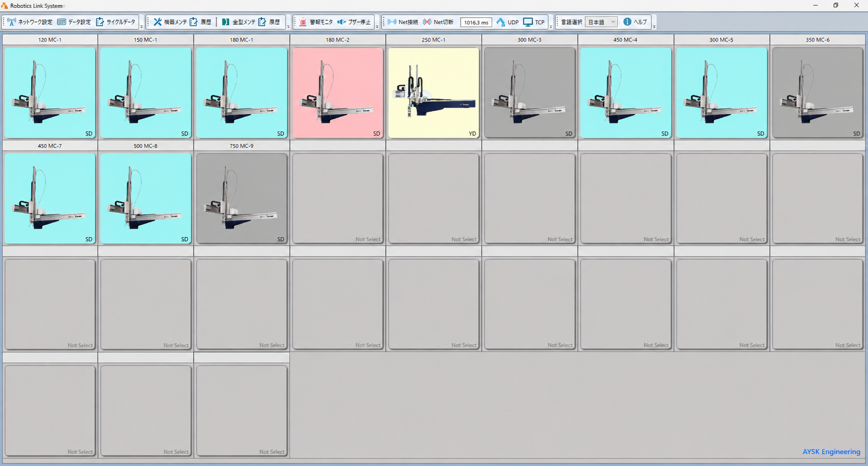Select 300 MC-5 robot tile
868x466 pixels.
click(721, 93)
